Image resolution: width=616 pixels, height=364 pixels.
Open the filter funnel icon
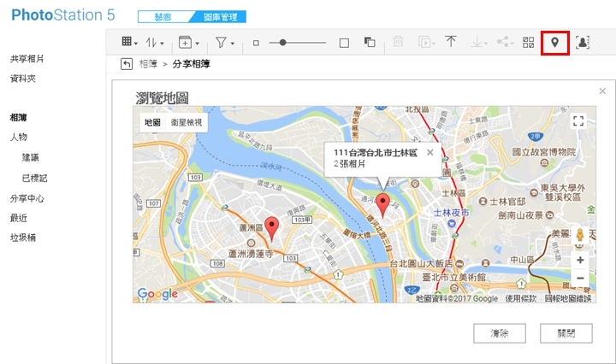[222, 42]
